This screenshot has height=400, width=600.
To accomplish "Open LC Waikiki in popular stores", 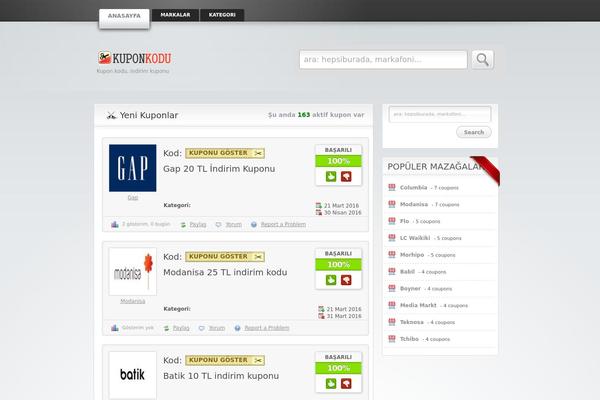I will click(x=415, y=238).
